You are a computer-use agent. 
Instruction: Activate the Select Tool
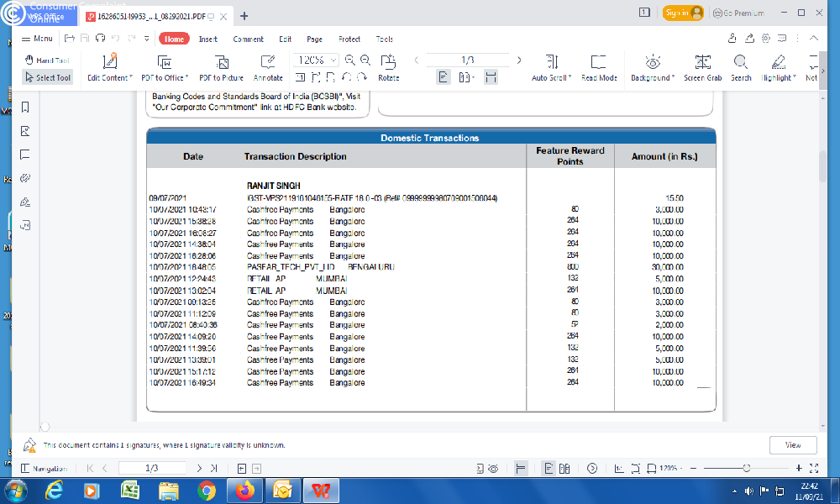[47, 77]
